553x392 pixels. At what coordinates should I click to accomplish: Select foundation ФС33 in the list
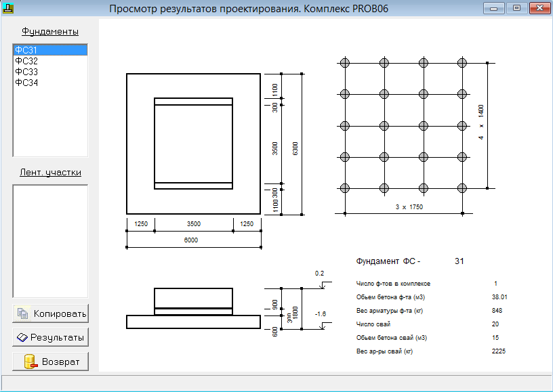(x=50, y=72)
